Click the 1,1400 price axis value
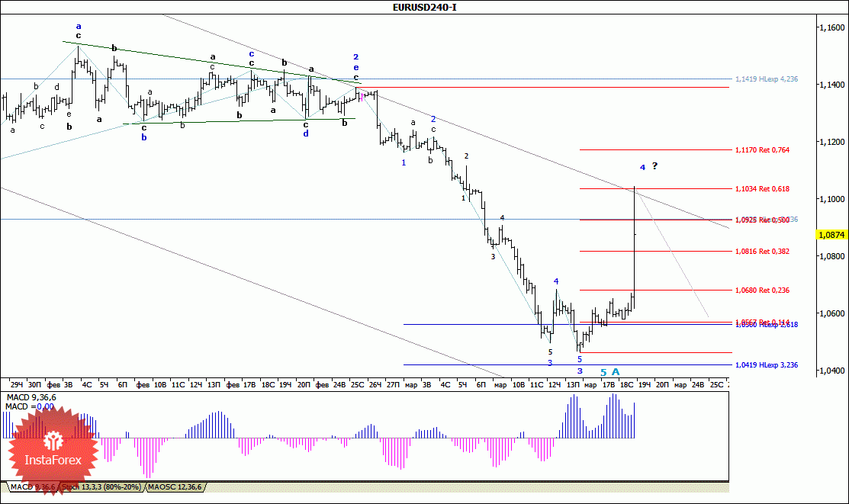Screen dimensions: 849x504 [x=832, y=85]
